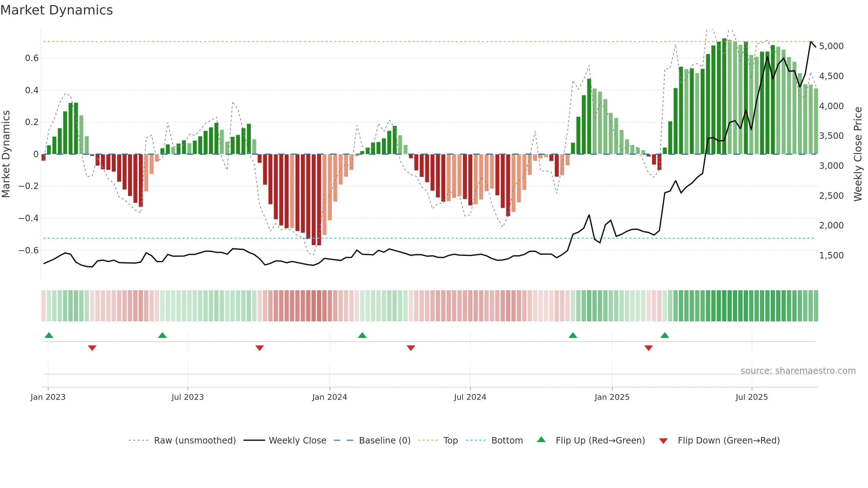The image size is (868, 488).
Task: Toggle the Bottom legend entry
Action: [494, 440]
